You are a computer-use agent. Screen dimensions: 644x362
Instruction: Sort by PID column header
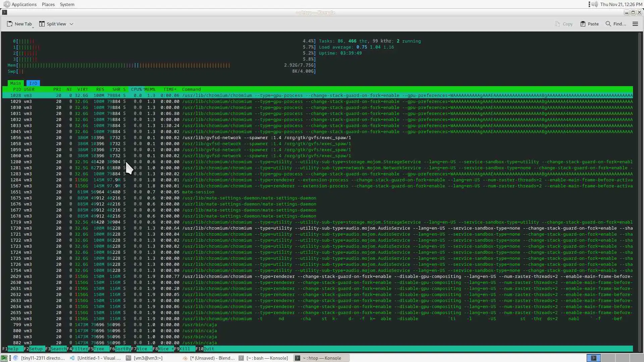click(17, 89)
